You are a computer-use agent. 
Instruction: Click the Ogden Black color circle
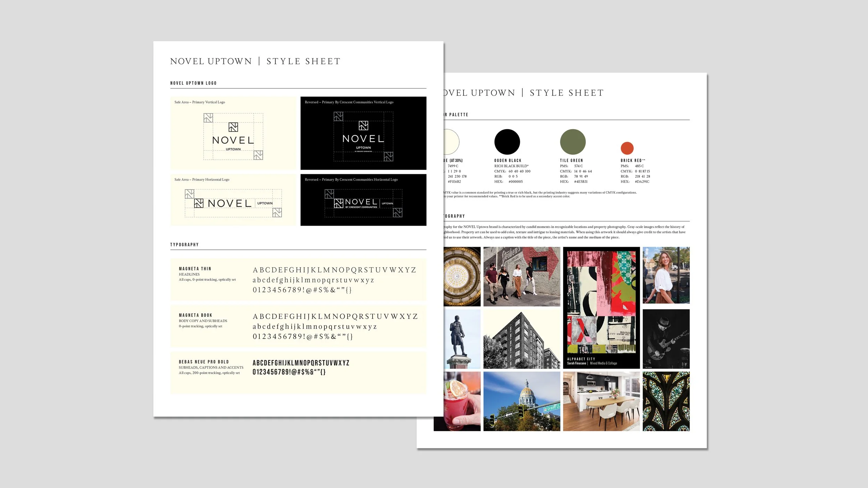click(507, 142)
